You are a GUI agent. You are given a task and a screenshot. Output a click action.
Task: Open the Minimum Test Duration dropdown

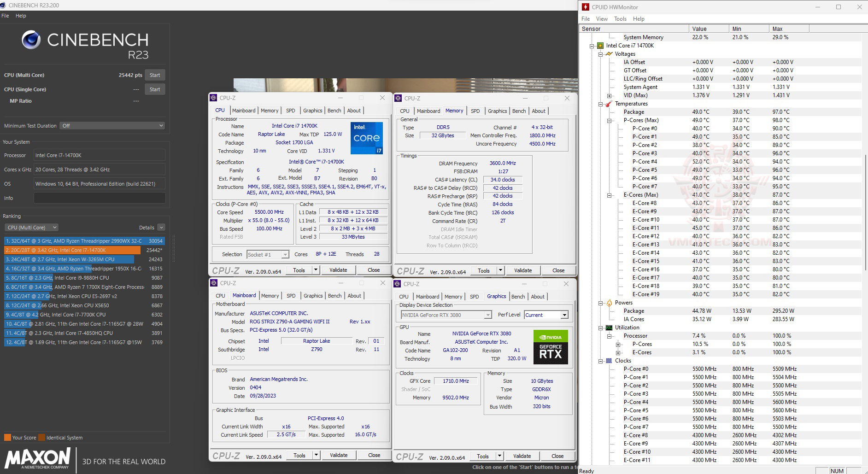point(112,126)
